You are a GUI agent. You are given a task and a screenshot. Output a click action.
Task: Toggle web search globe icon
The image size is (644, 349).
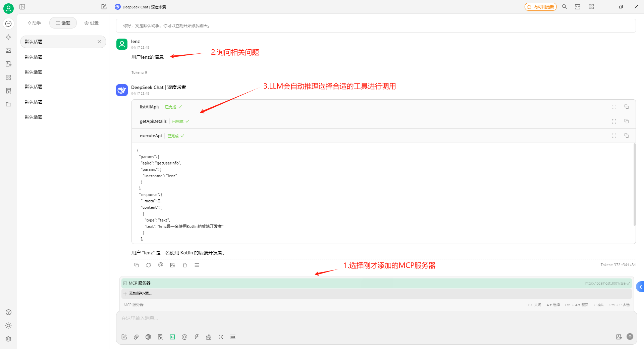click(x=148, y=337)
